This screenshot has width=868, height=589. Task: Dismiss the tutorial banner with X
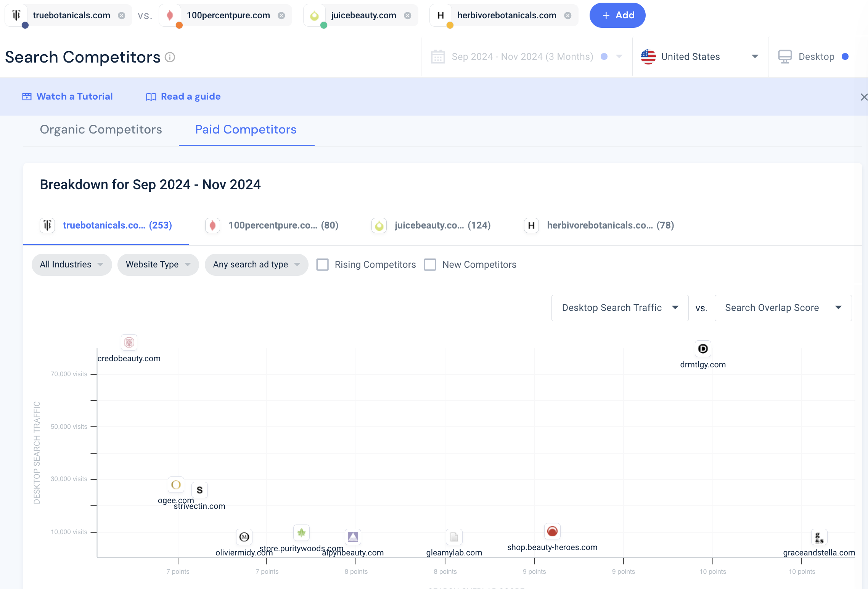tap(863, 97)
